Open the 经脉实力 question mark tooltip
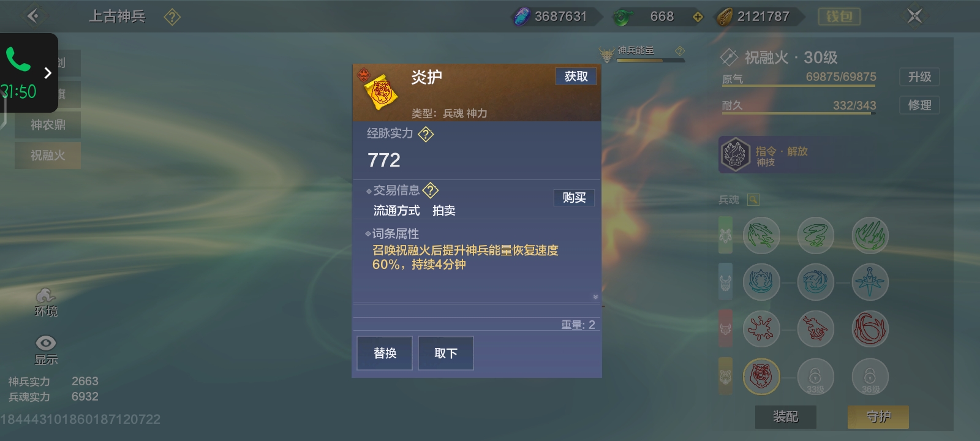This screenshot has height=441, width=980. 426,134
